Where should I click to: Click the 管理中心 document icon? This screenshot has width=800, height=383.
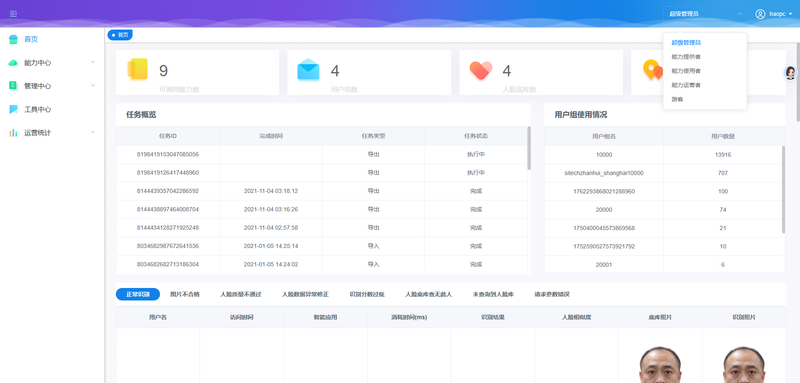pos(13,86)
